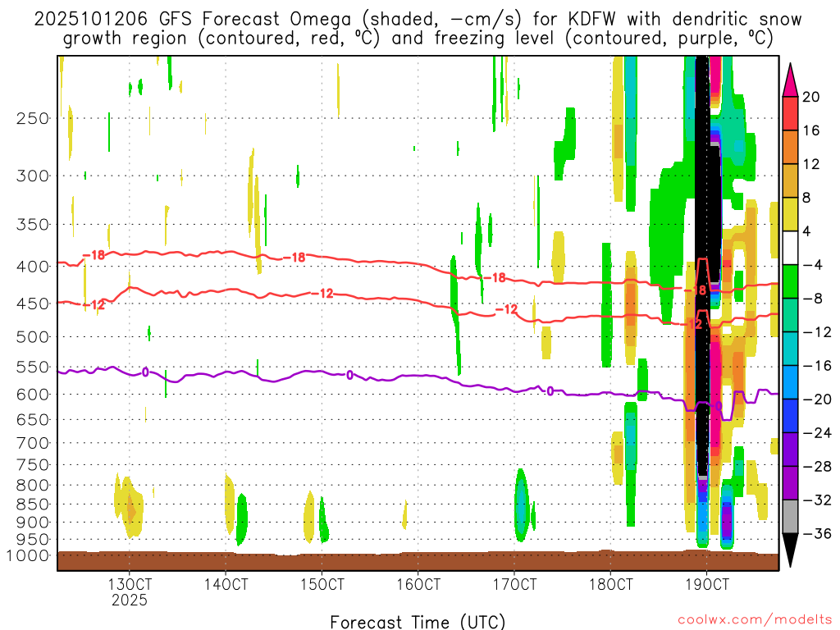Select the 650 pressure level label
840x630 pixels.
pos(33,419)
